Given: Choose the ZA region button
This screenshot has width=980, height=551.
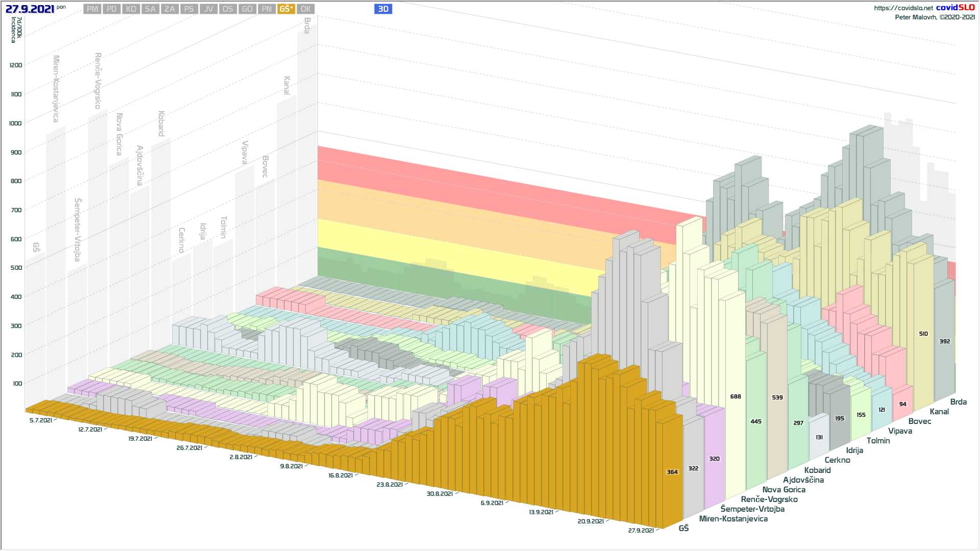Looking at the screenshot, I should pos(169,9).
